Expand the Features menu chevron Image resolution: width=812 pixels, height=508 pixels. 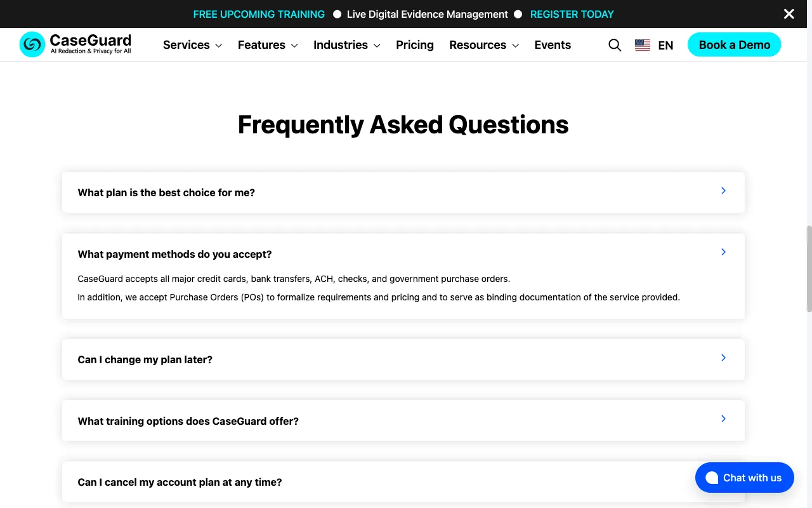point(294,46)
